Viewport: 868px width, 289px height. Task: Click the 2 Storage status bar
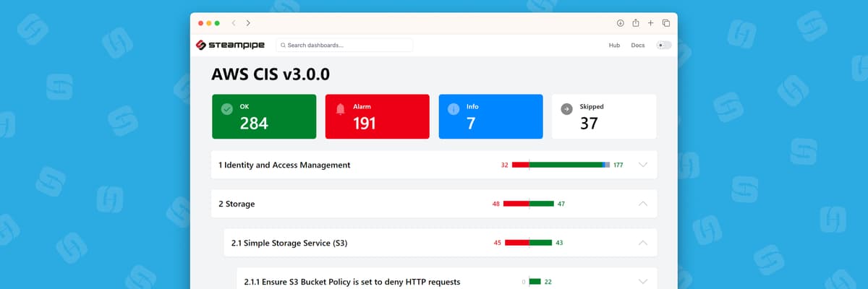coord(528,204)
